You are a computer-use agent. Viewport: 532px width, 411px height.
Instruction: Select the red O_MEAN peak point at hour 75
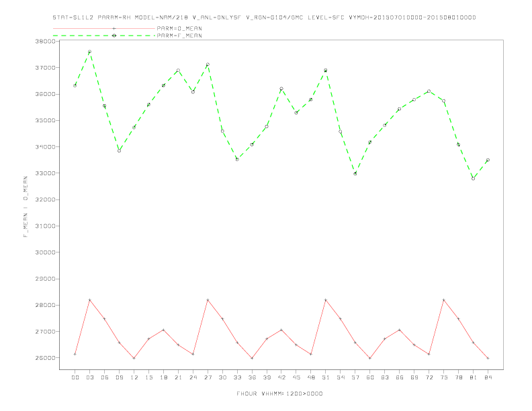[444, 300]
